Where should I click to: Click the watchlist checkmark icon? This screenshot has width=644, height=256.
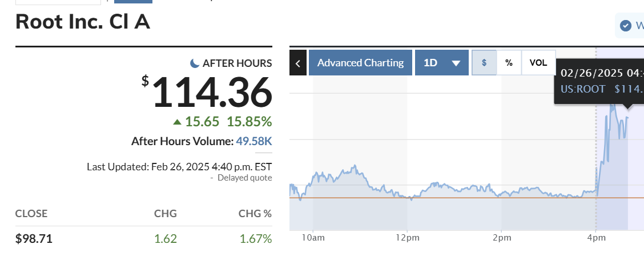[625, 26]
